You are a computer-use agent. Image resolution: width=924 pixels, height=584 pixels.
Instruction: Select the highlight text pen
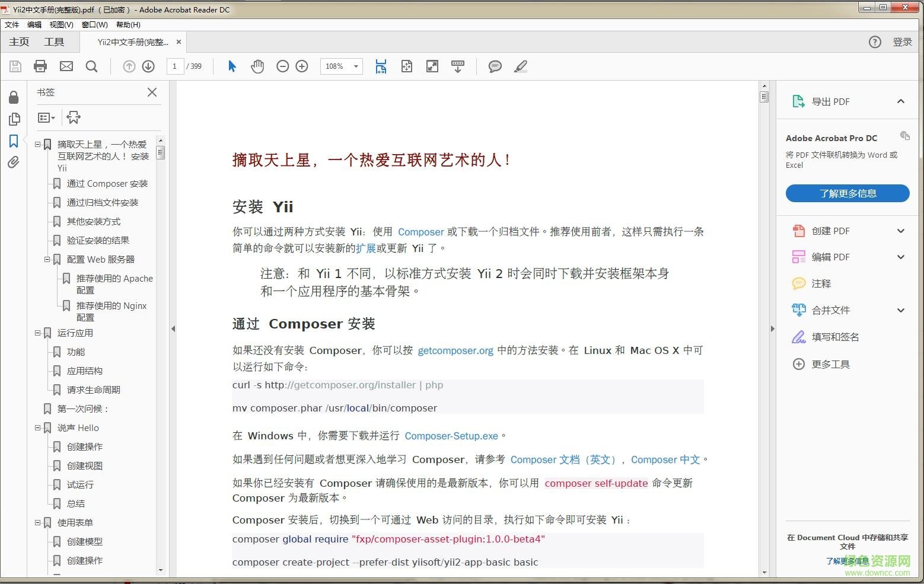click(520, 66)
